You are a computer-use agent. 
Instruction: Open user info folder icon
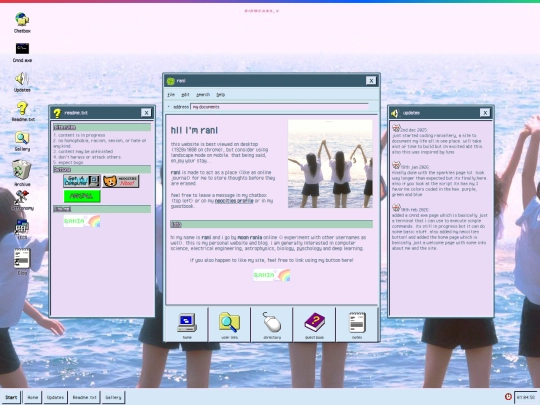pyautogui.click(x=229, y=323)
